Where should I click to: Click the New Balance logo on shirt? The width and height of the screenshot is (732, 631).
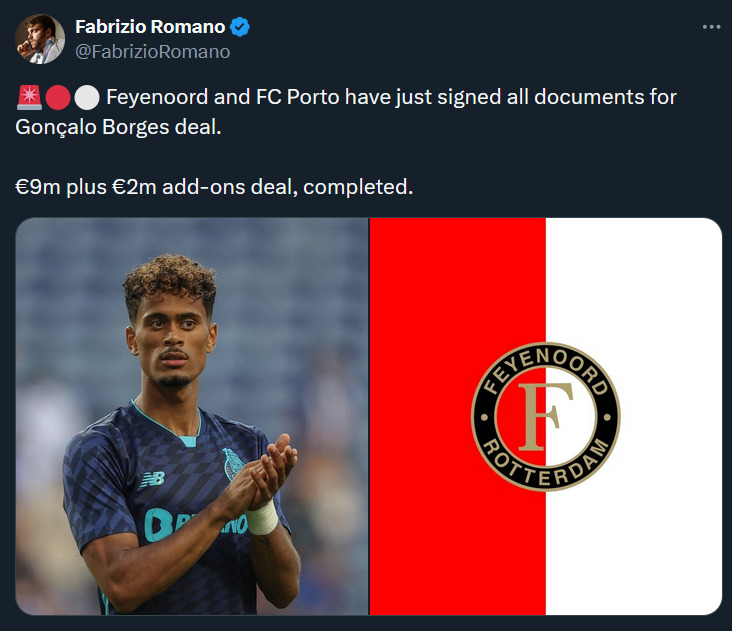(153, 479)
